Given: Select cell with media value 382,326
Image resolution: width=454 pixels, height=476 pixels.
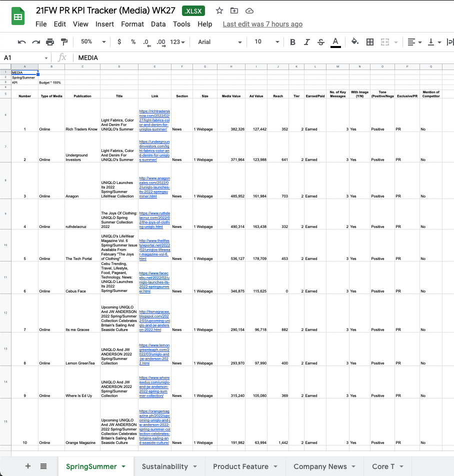Looking at the screenshot, I should (231, 115).
